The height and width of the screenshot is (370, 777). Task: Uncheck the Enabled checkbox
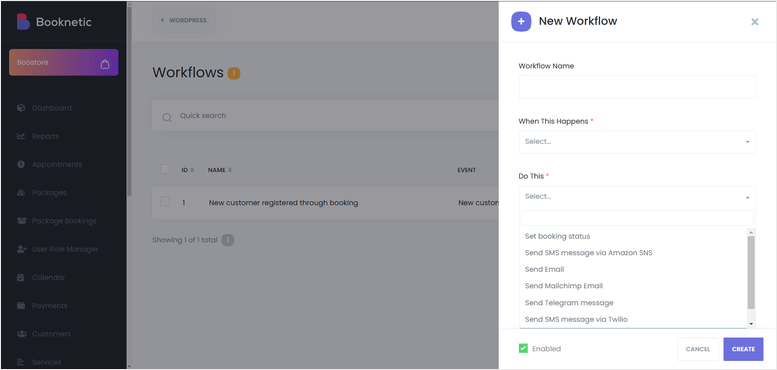523,348
